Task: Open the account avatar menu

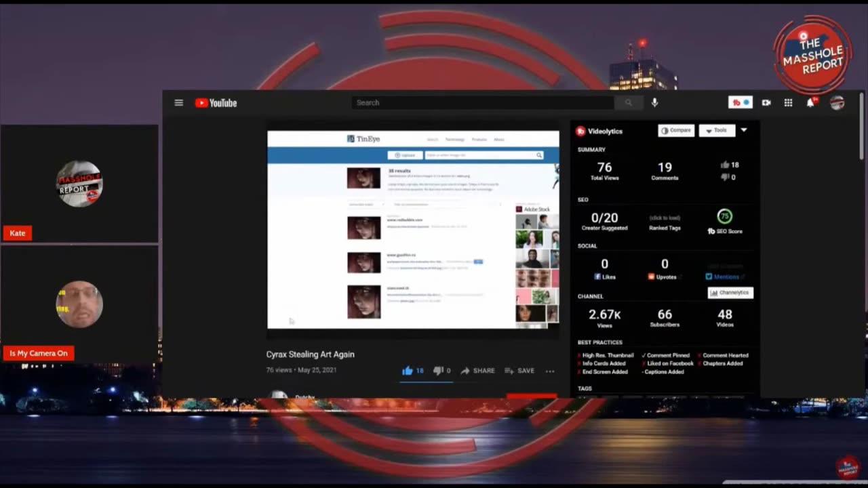Action: click(837, 102)
